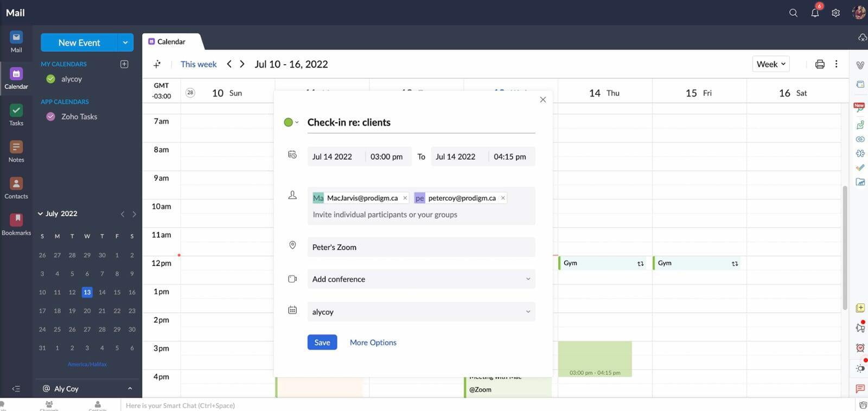Switch to the Calendar tab
The width and height of the screenshot is (868, 411).
(x=171, y=42)
